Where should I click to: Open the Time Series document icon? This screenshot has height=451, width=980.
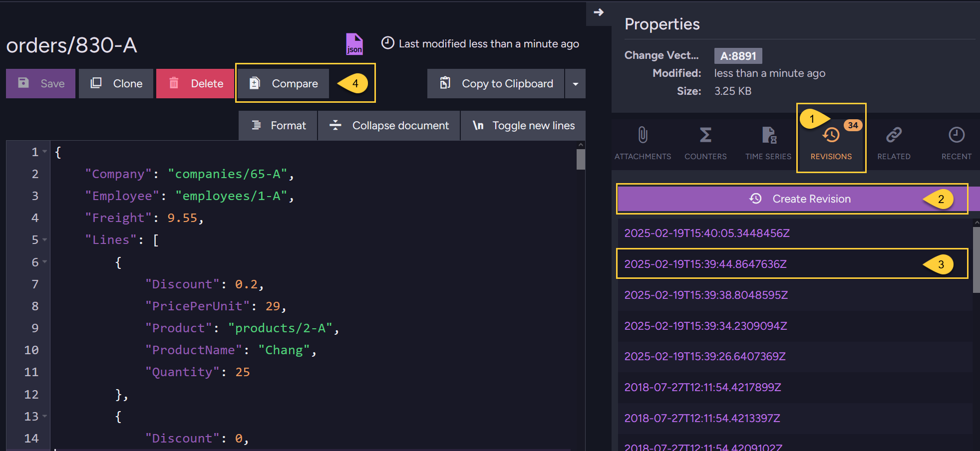[769, 135]
